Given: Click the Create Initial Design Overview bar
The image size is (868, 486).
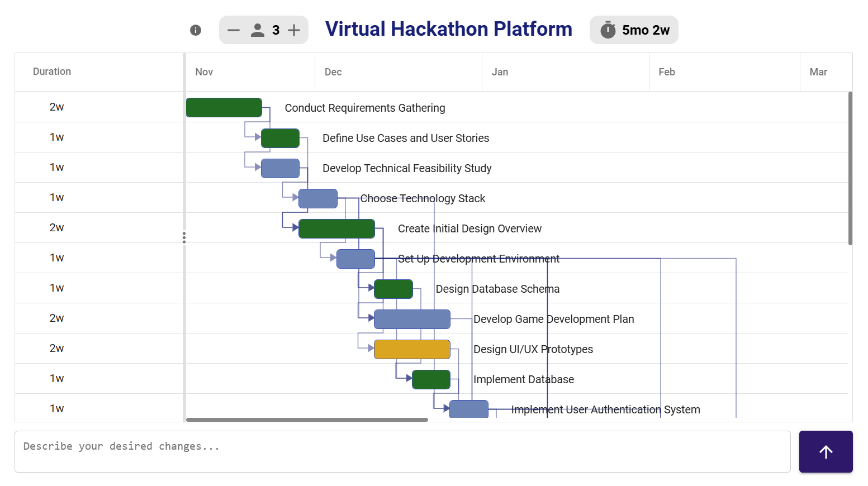Looking at the screenshot, I should click(336, 228).
